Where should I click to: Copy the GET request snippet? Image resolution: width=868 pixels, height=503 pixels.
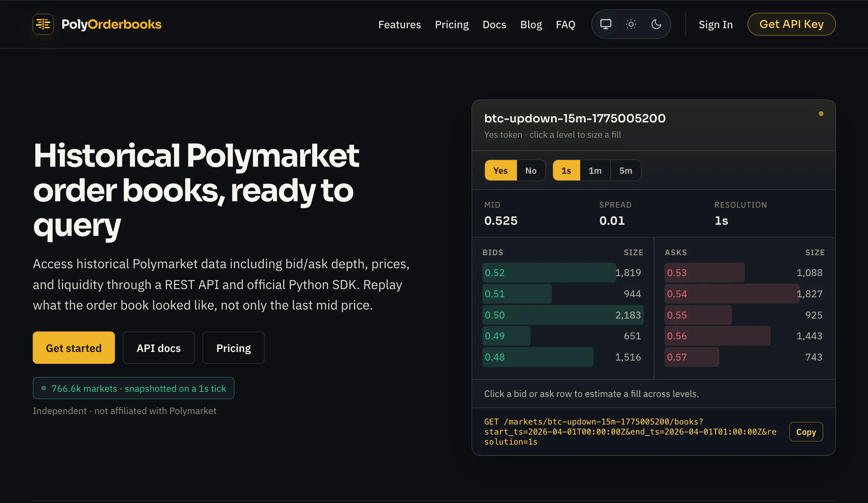(806, 432)
